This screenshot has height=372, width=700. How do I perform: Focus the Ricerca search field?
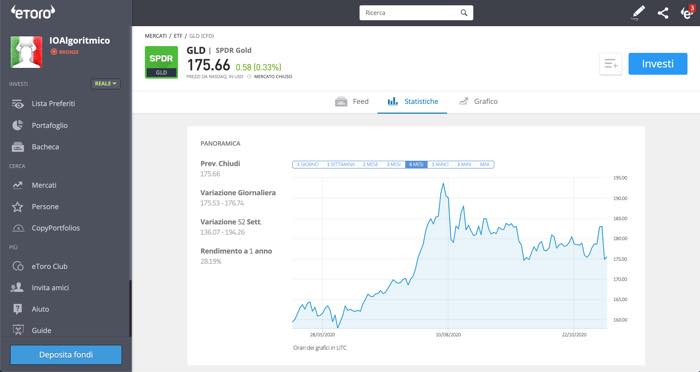416,13
